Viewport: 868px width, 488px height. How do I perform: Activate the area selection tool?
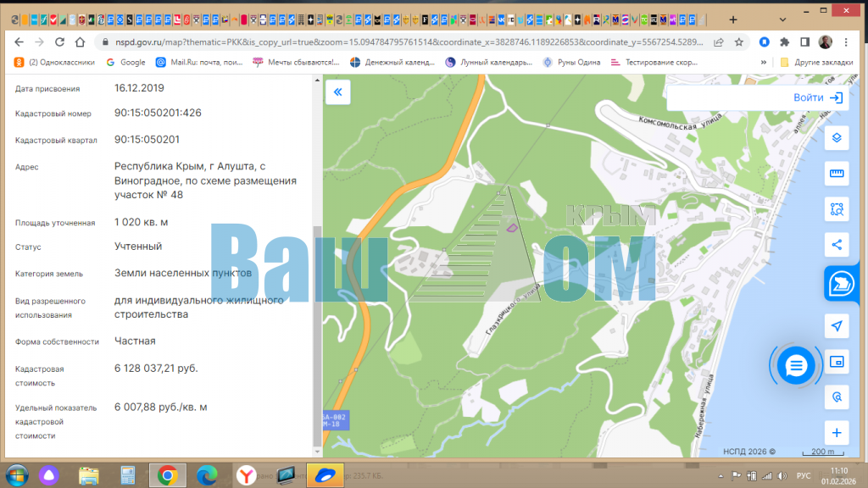(837, 209)
